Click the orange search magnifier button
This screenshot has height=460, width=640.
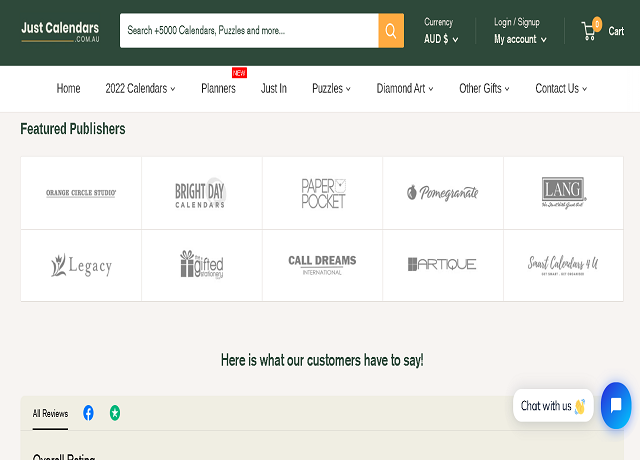click(391, 31)
